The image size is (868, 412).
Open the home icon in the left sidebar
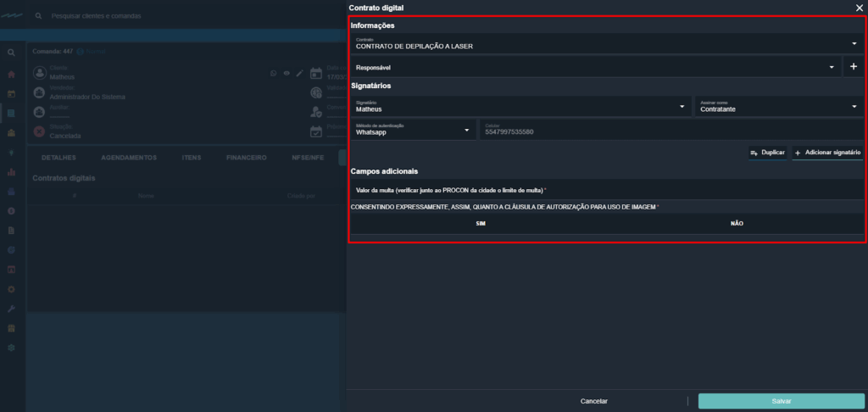(x=11, y=75)
